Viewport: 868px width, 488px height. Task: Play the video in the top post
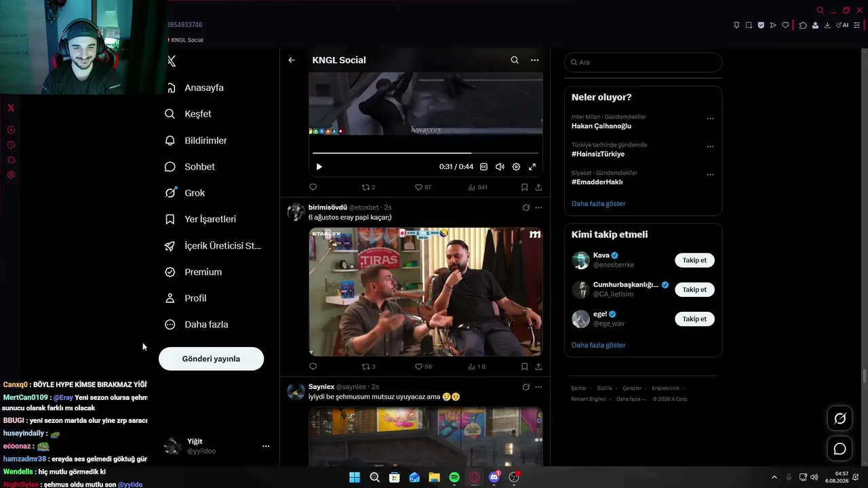pyautogui.click(x=319, y=167)
